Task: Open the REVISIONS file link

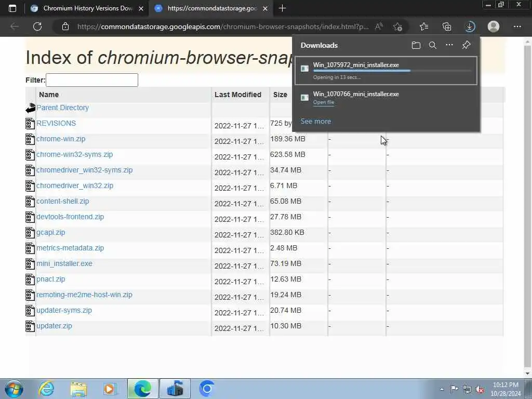Action: (x=56, y=123)
